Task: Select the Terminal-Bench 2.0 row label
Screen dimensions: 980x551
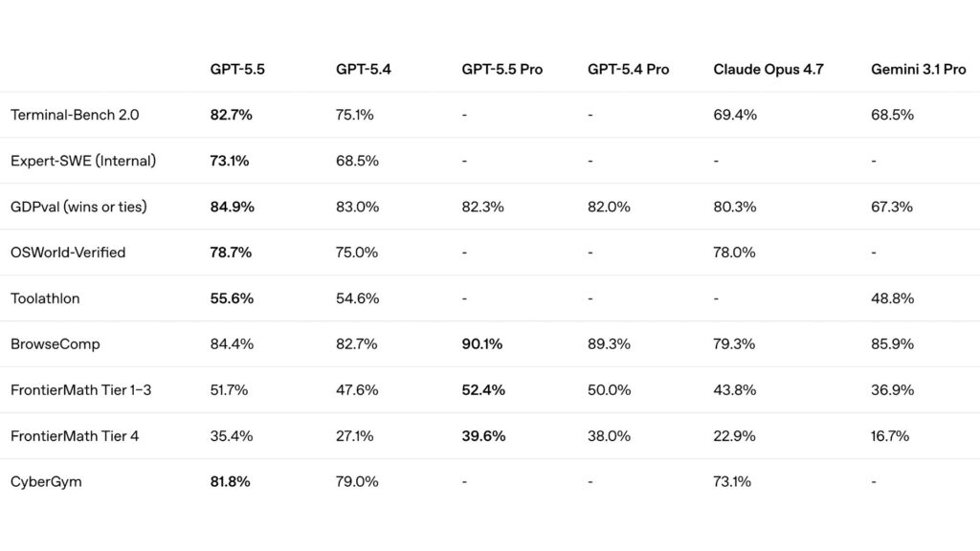Action: pos(75,115)
